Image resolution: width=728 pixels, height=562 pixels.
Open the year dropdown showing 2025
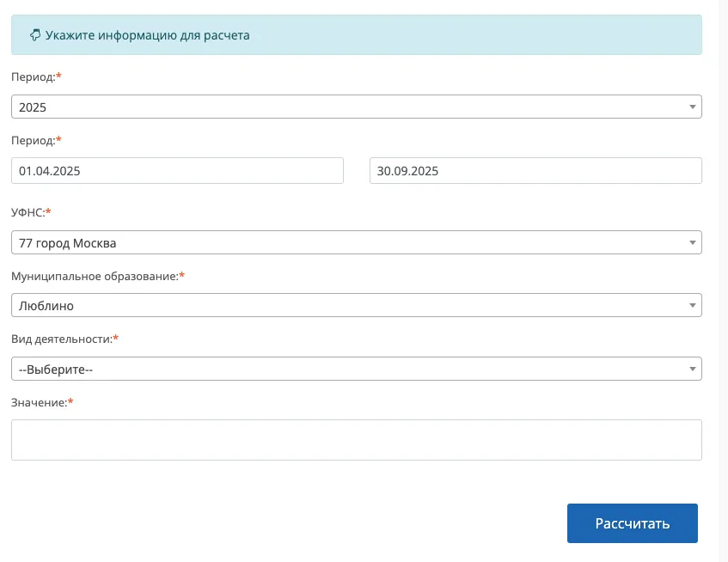(x=344, y=107)
